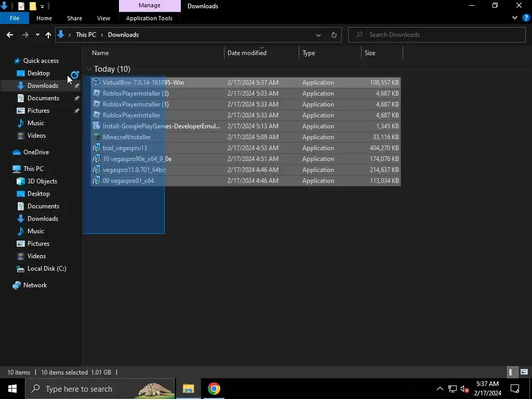Click the trial_vegaspro13 file icon
The width and height of the screenshot is (532, 399).
pyautogui.click(x=97, y=148)
